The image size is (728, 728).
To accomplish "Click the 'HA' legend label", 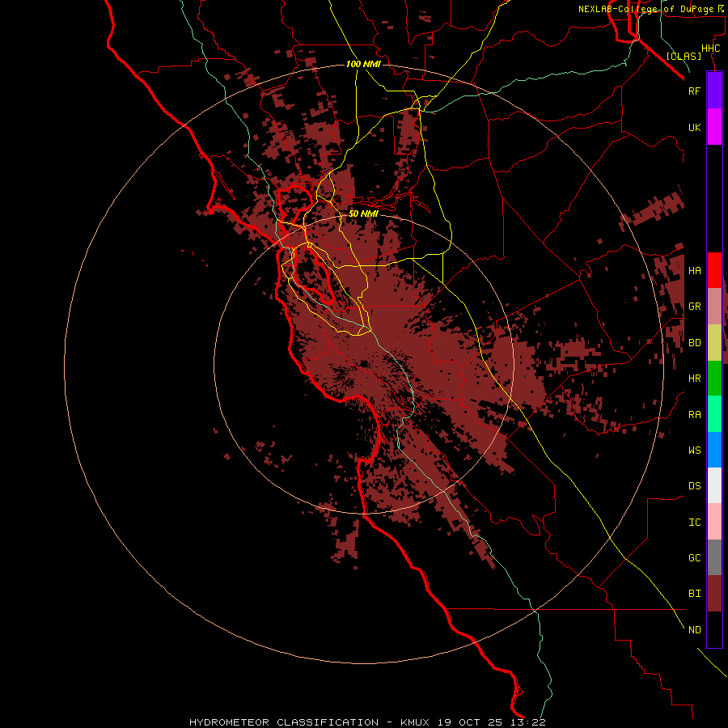I will click(x=694, y=271).
